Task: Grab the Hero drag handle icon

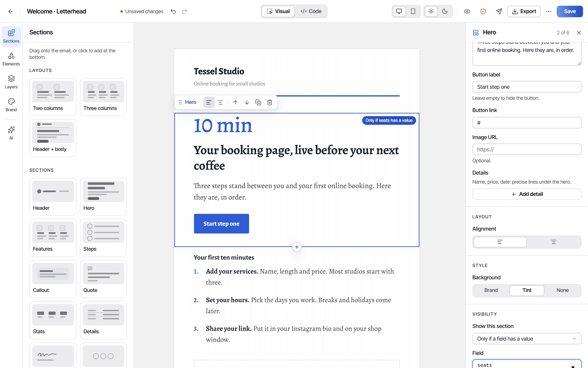Action: 180,102
